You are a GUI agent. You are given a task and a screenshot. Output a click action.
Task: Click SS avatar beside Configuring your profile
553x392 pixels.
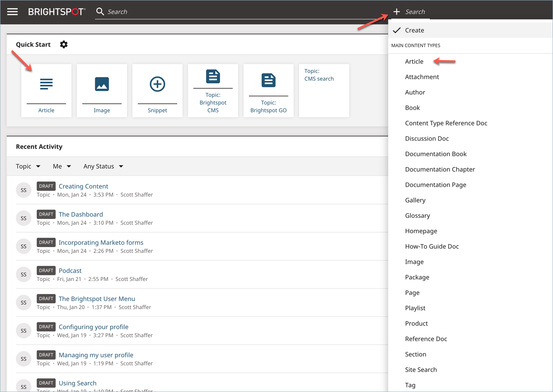[x=24, y=331]
